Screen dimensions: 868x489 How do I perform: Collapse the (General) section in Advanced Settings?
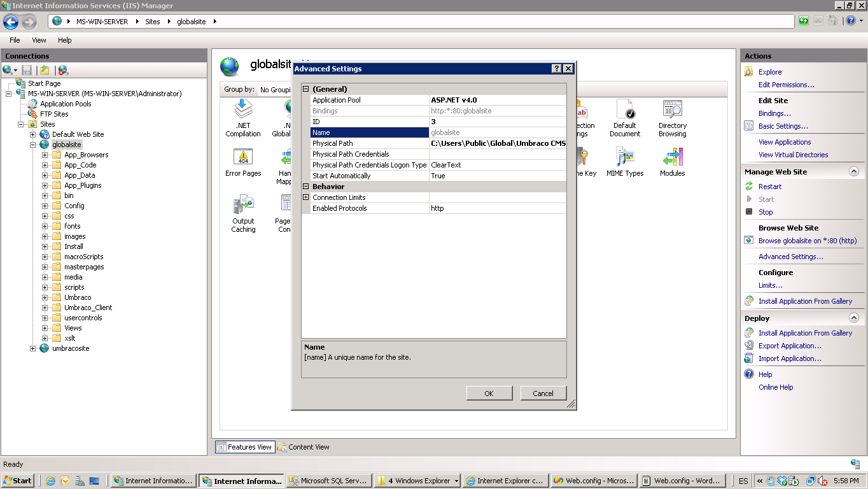[x=305, y=89]
